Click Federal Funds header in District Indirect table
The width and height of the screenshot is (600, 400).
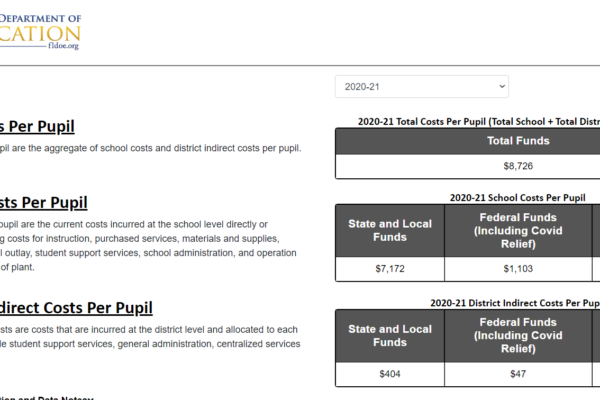(518, 336)
